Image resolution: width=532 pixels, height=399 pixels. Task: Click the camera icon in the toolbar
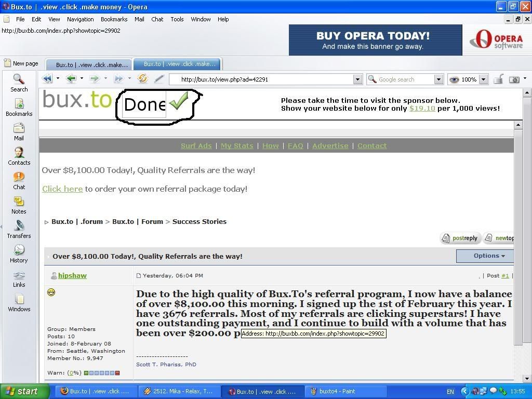tap(514, 79)
